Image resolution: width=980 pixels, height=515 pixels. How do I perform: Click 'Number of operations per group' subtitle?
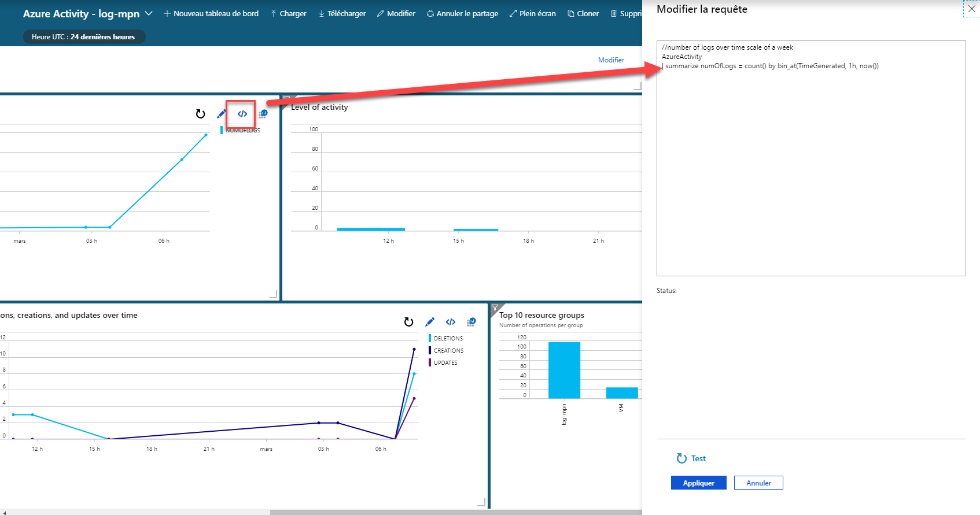coord(541,325)
